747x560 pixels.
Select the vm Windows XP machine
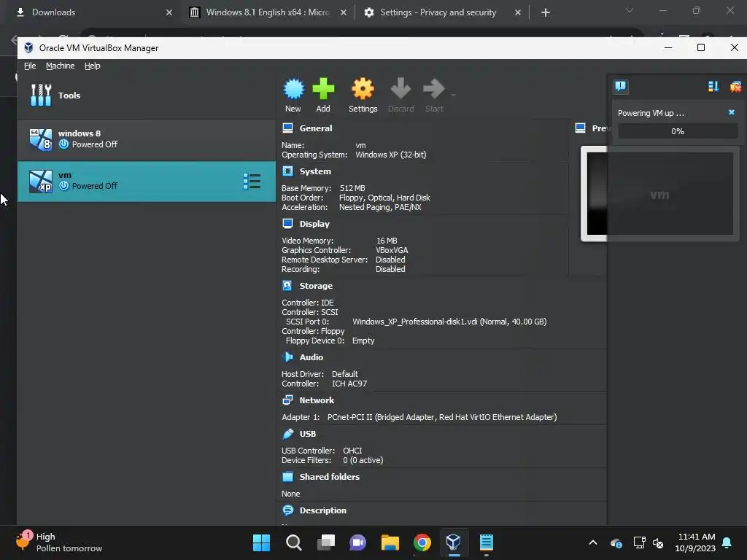click(x=146, y=181)
